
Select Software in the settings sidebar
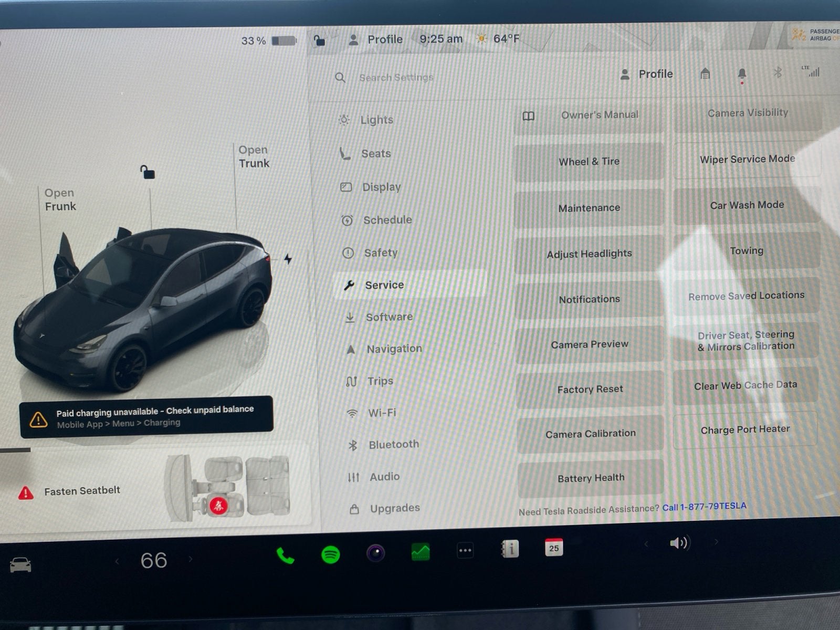click(389, 317)
